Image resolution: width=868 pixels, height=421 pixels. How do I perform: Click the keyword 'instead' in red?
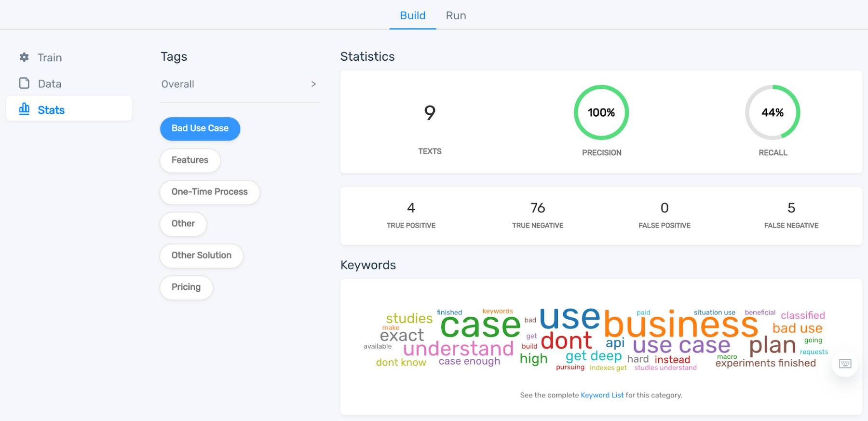(672, 360)
